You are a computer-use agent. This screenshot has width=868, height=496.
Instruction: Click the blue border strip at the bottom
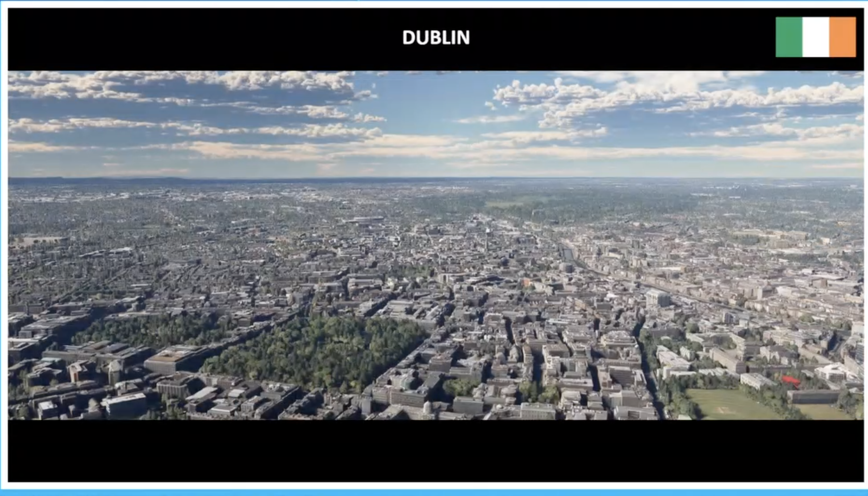434,492
